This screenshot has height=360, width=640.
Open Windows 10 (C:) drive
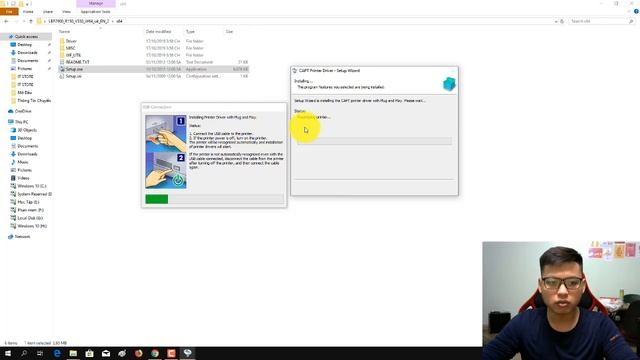(x=31, y=186)
